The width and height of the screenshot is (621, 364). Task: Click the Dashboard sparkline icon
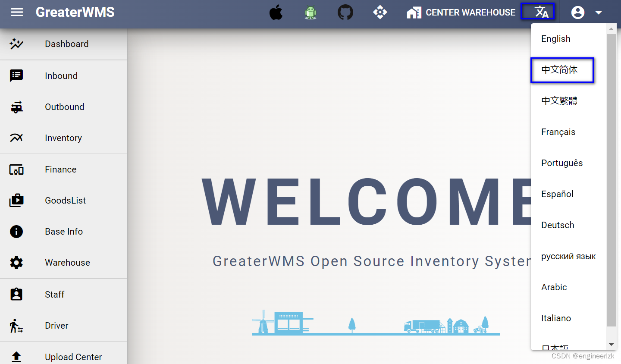[x=16, y=44]
